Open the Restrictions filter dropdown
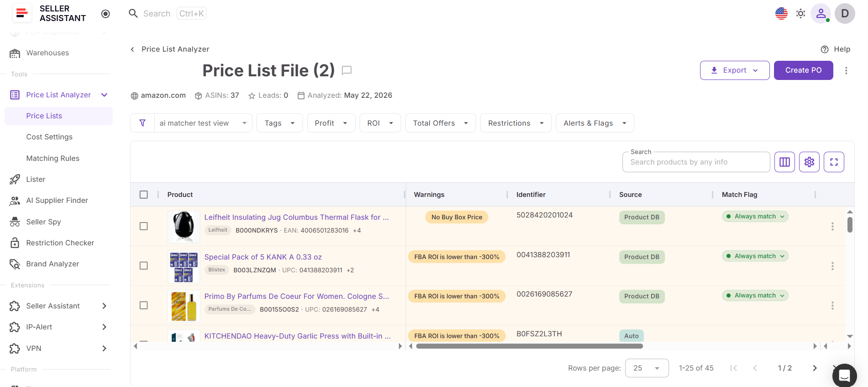Screen dimensions: 868x387 tap(516, 123)
